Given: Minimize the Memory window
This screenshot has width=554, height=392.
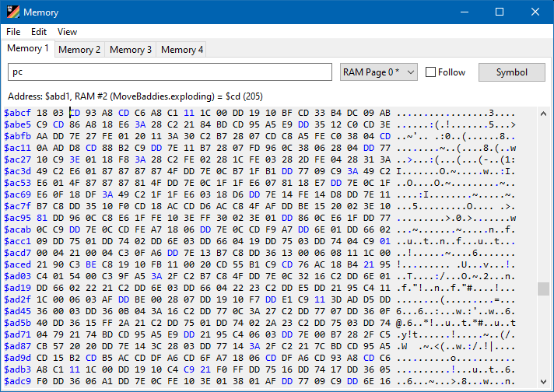Looking at the screenshot, I should 464,12.
